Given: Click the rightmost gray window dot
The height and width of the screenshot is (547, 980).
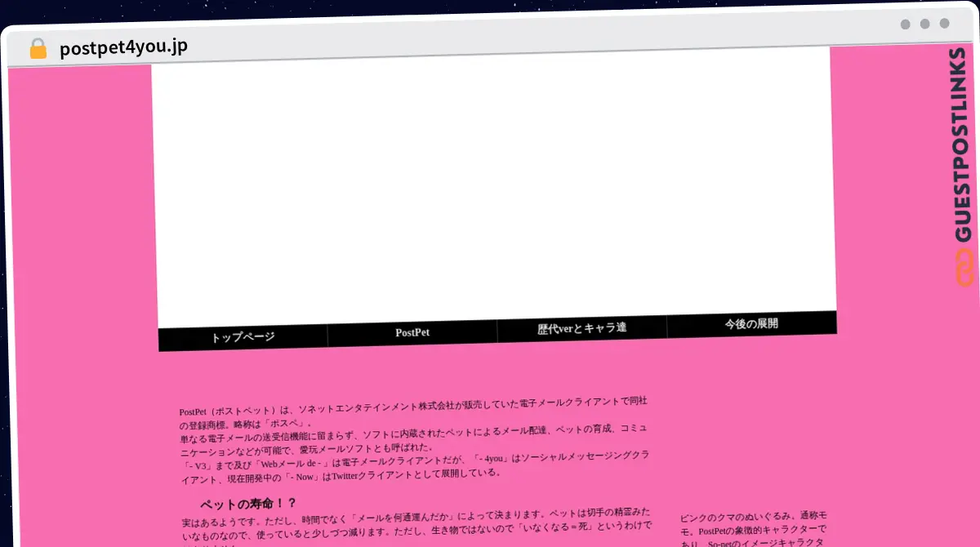Looking at the screenshot, I should point(944,24).
